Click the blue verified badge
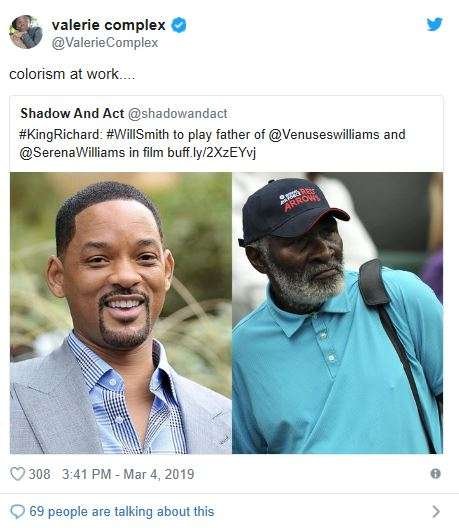 [x=179, y=25]
